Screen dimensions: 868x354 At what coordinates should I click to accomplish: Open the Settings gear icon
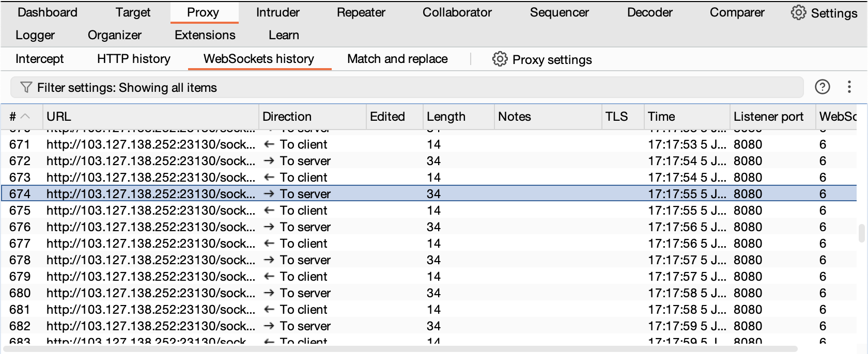point(798,13)
